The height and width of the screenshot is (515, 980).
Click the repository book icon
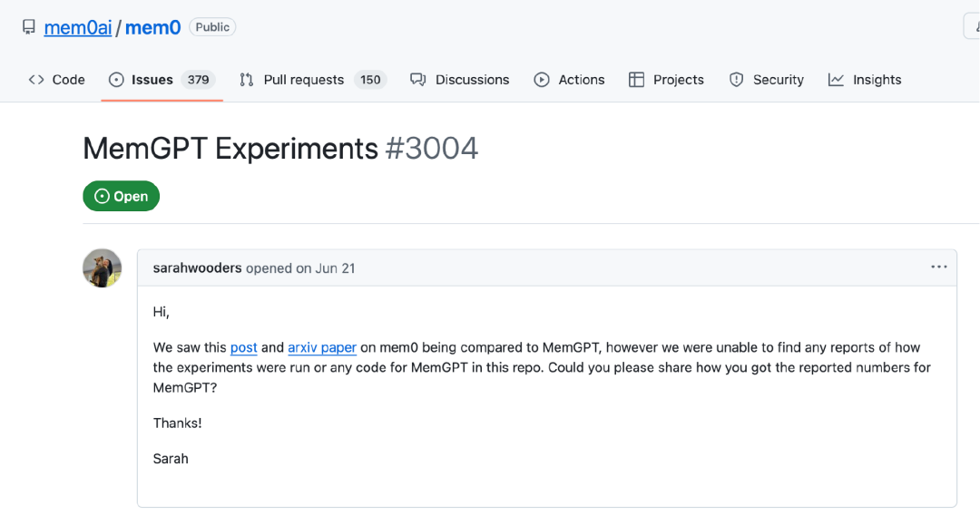[x=29, y=27]
